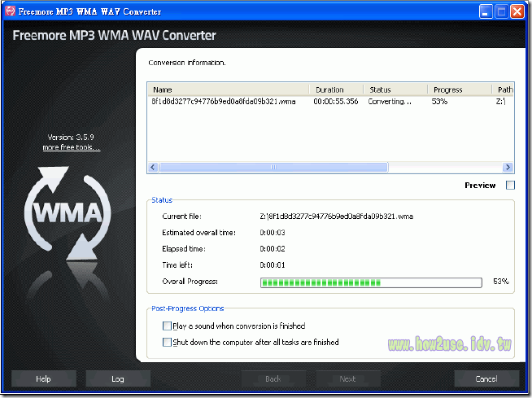The height and width of the screenshot is (398, 532).
Task: Click the Progress column header
Action: click(x=459, y=90)
